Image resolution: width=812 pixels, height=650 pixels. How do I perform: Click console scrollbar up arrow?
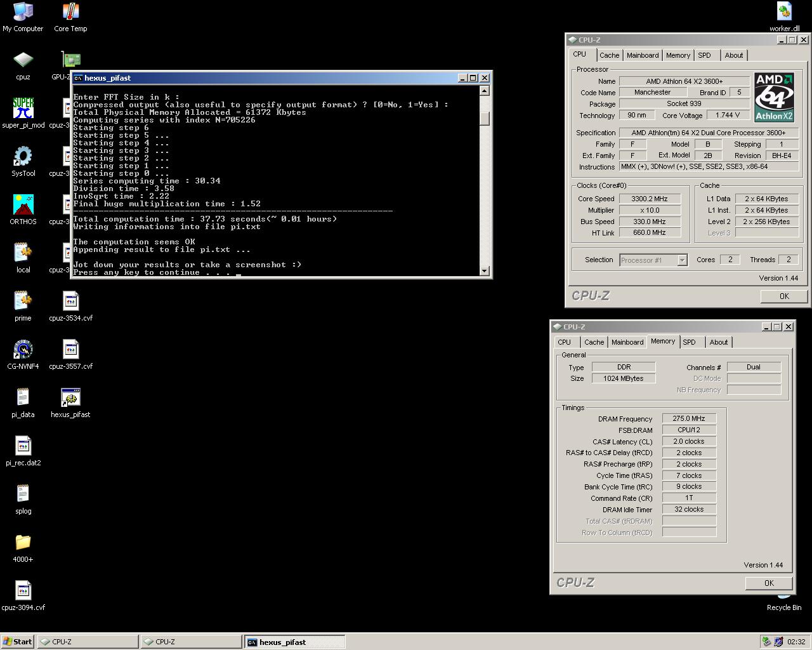[x=485, y=91]
